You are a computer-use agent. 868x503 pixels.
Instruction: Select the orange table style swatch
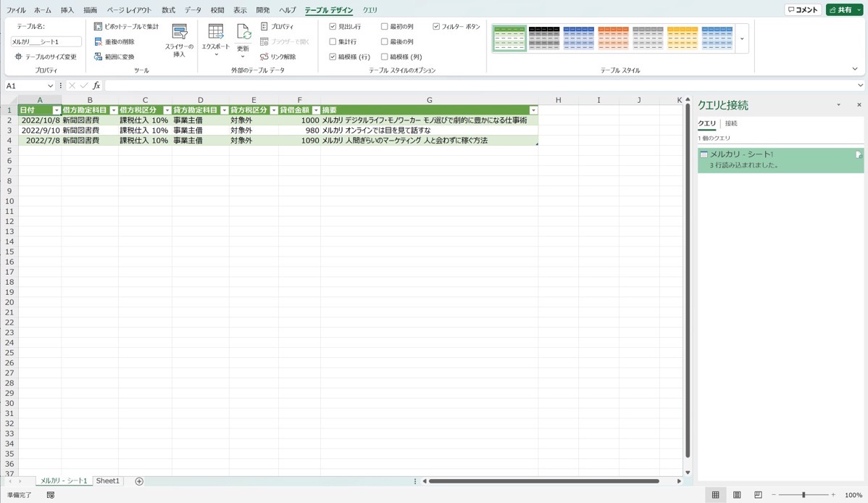click(614, 39)
